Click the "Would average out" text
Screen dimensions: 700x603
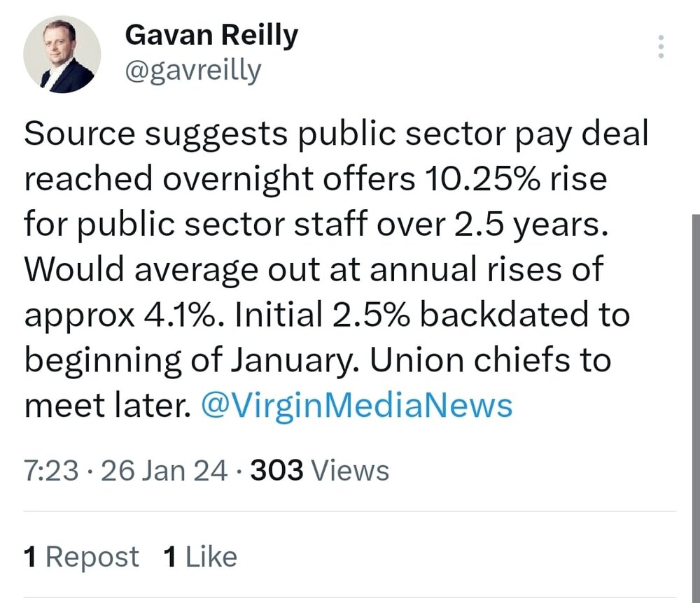pos(139,270)
